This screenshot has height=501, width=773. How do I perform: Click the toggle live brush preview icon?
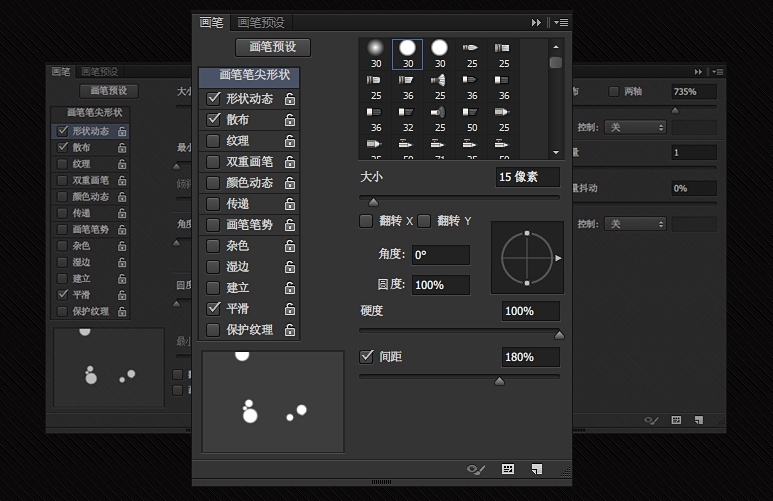coord(477,469)
